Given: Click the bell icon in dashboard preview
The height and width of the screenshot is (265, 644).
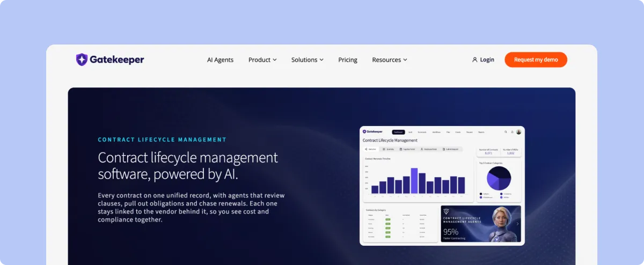Looking at the screenshot, I should [x=512, y=132].
